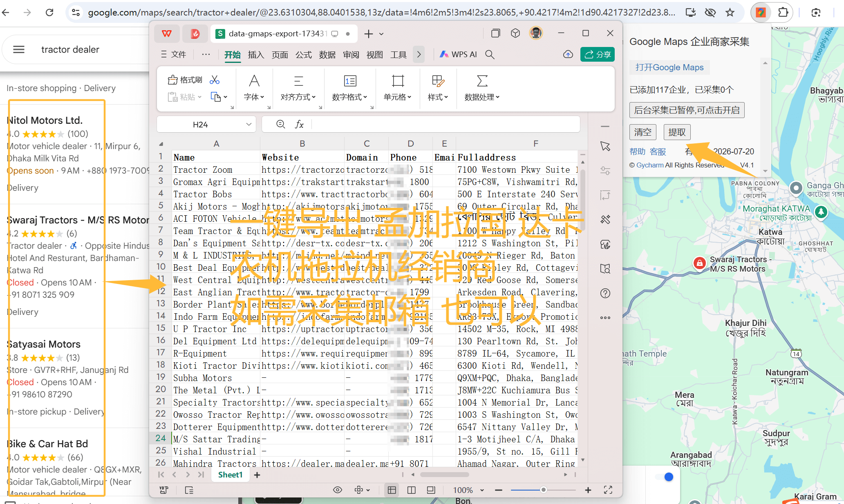The image size is (844, 504).
Task: Switch to the 开始 ribbon tab
Action: point(232,55)
